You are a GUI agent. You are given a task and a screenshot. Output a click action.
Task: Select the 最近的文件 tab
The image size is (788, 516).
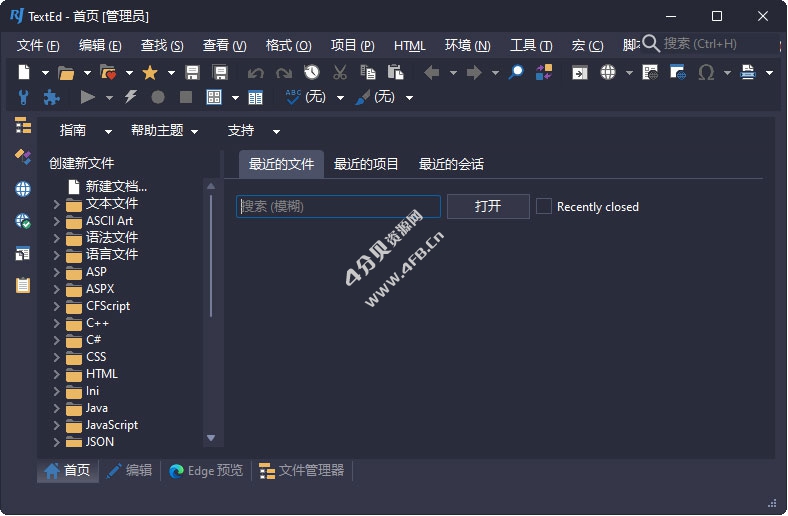tap(281, 164)
